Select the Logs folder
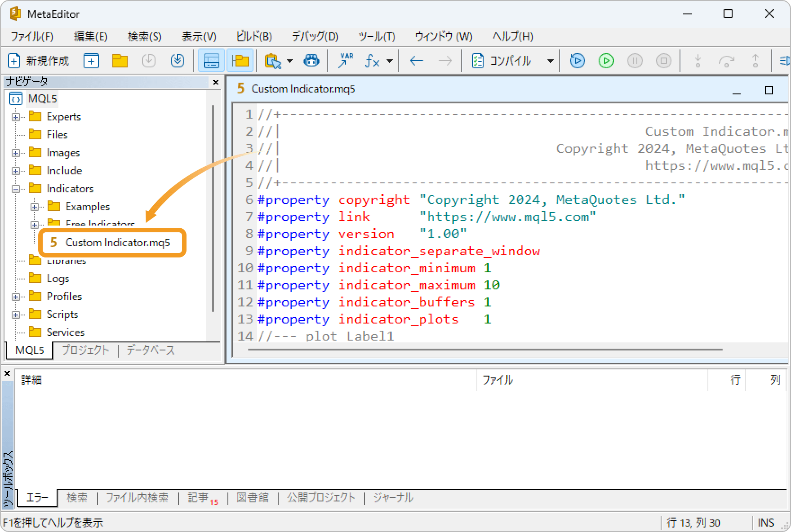The height and width of the screenshot is (532, 791). tap(49, 278)
